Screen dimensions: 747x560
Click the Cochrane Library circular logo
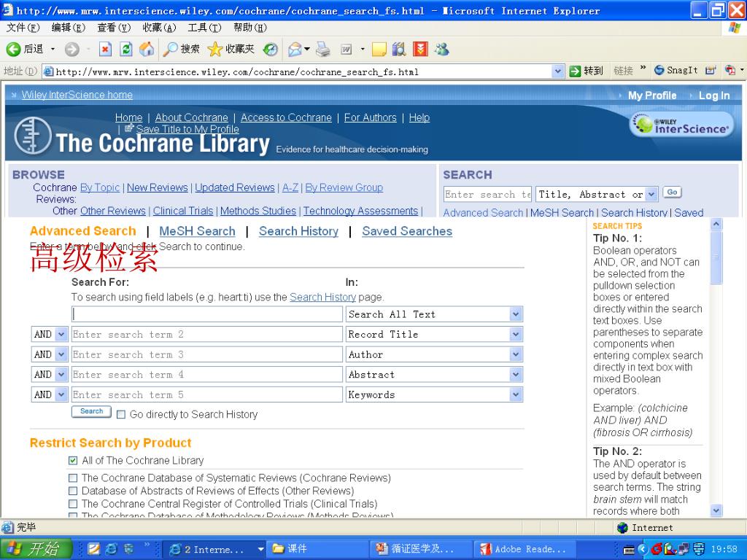click(32, 135)
